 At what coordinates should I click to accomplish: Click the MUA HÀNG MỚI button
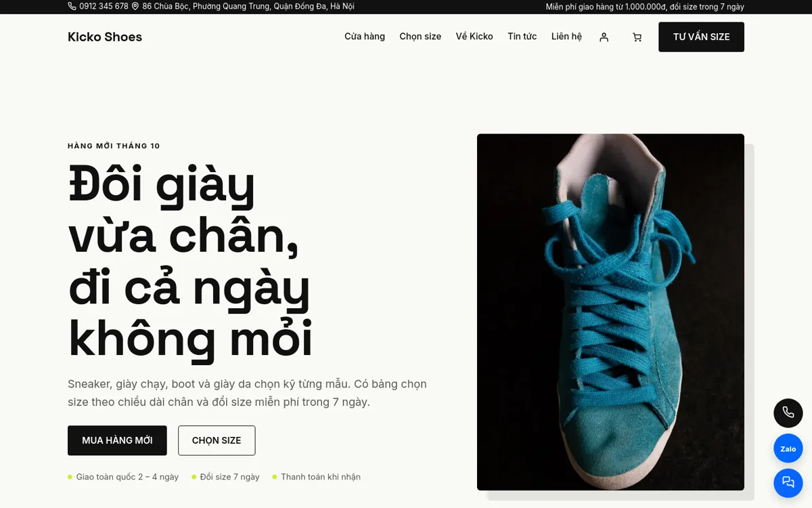click(117, 440)
